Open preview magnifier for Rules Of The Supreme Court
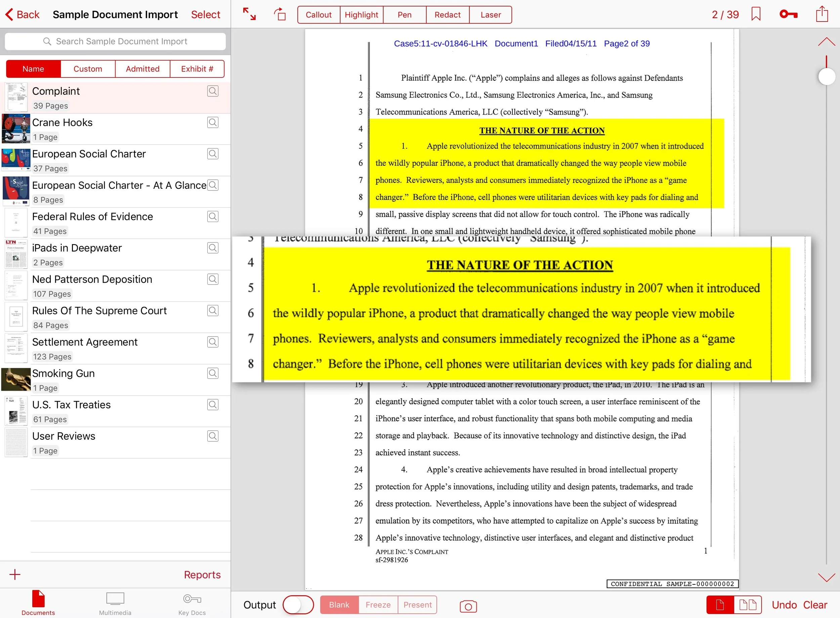This screenshot has height=618, width=840. [213, 310]
